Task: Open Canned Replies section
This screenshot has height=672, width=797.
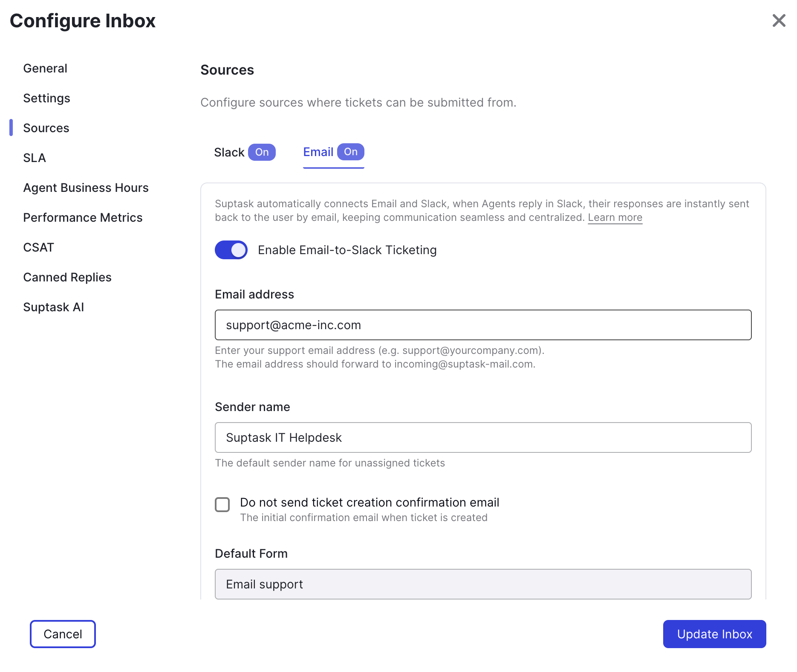Action: click(x=67, y=277)
